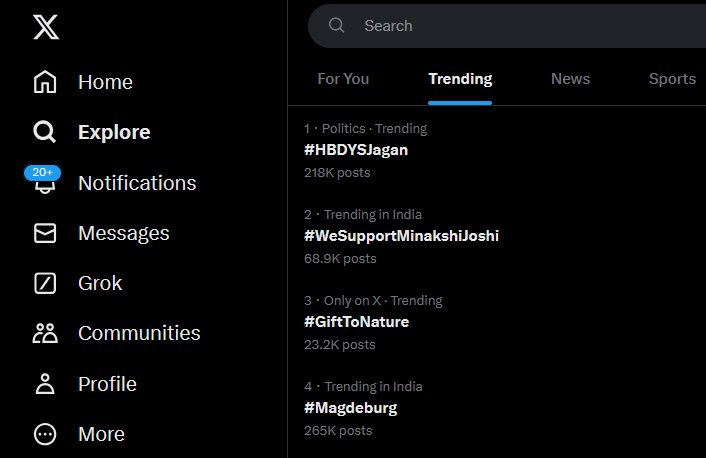This screenshot has width=706, height=458.
Task: Click the Home house icon
Action: point(45,82)
